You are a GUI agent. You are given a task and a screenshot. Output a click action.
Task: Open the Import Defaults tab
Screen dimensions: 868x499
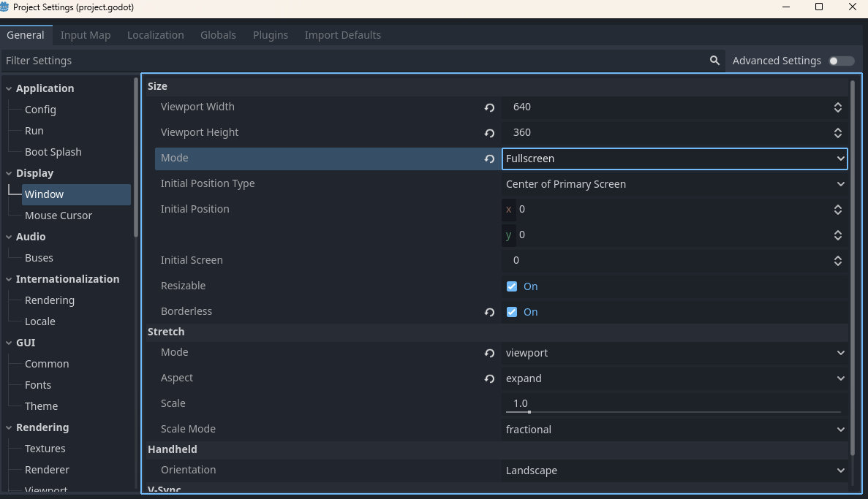tap(343, 35)
